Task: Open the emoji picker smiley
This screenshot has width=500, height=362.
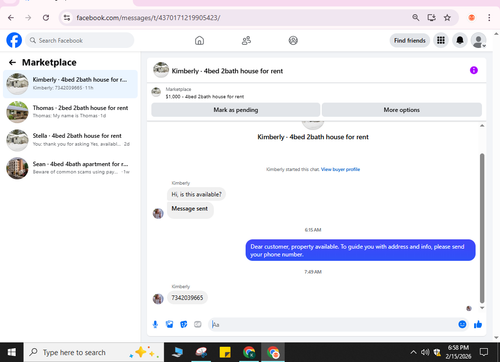Action: point(462,324)
